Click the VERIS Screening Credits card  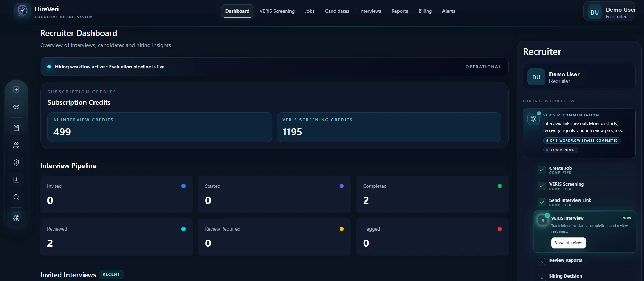click(x=389, y=127)
